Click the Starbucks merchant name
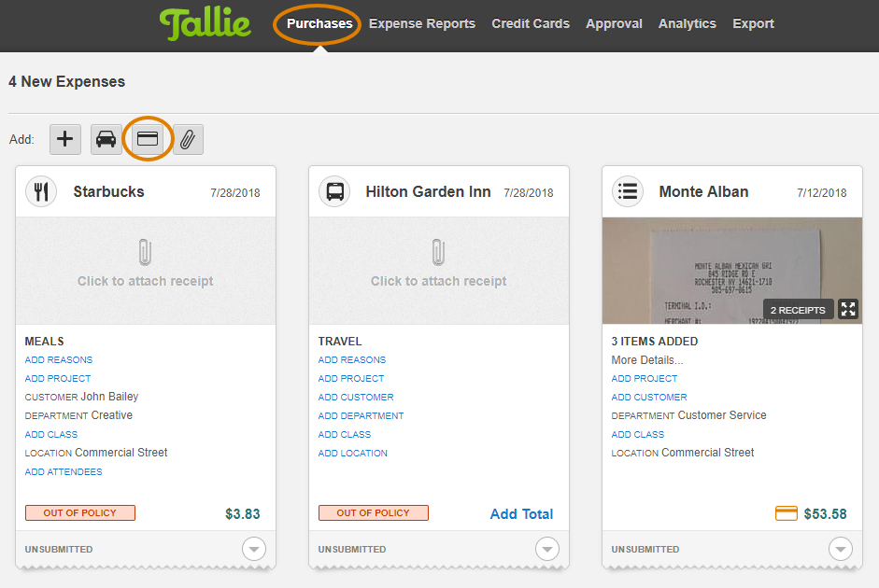This screenshot has height=588, width=879. click(108, 191)
